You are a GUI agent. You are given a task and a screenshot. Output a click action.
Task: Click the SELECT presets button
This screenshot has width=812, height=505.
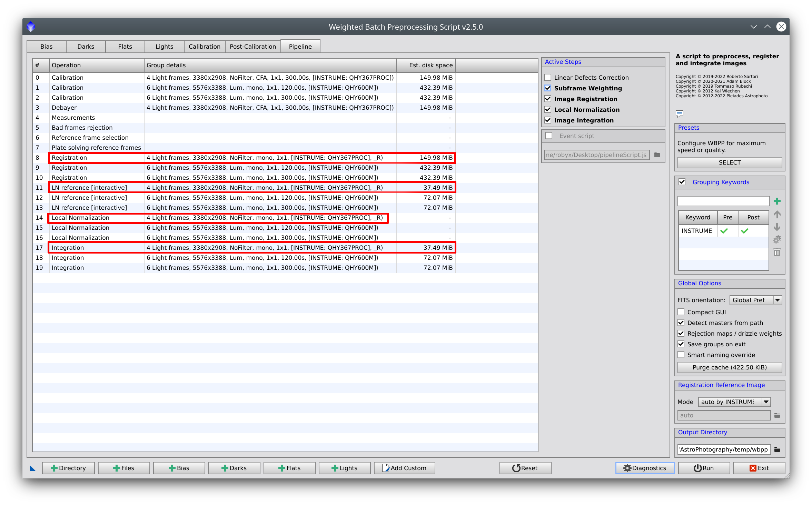[728, 162]
